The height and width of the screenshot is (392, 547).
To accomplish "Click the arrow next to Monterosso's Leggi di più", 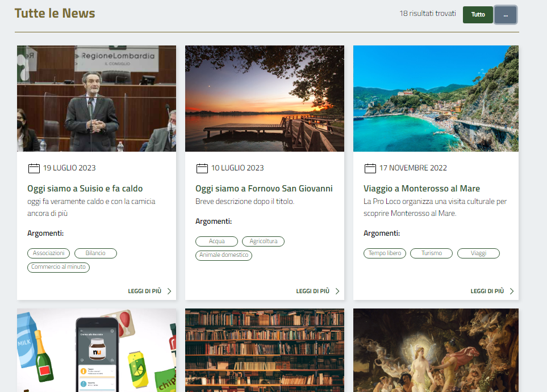I will [511, 291].
